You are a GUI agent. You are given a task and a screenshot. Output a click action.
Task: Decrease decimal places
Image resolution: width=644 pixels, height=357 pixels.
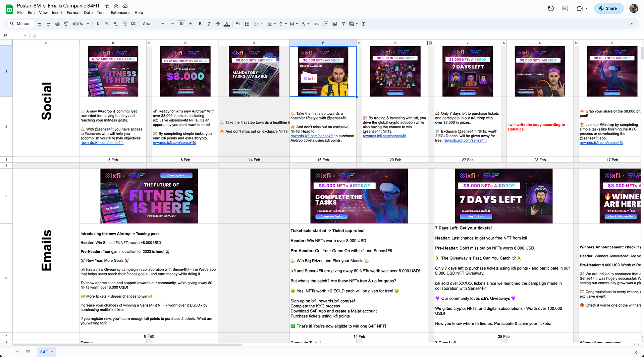115,24
